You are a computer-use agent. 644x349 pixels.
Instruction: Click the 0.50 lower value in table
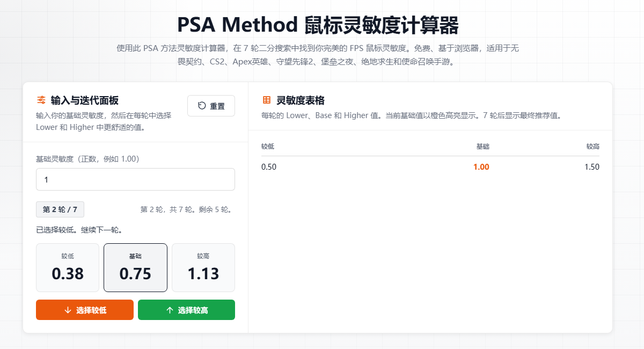pyautogui.click(x=269, y=167)
